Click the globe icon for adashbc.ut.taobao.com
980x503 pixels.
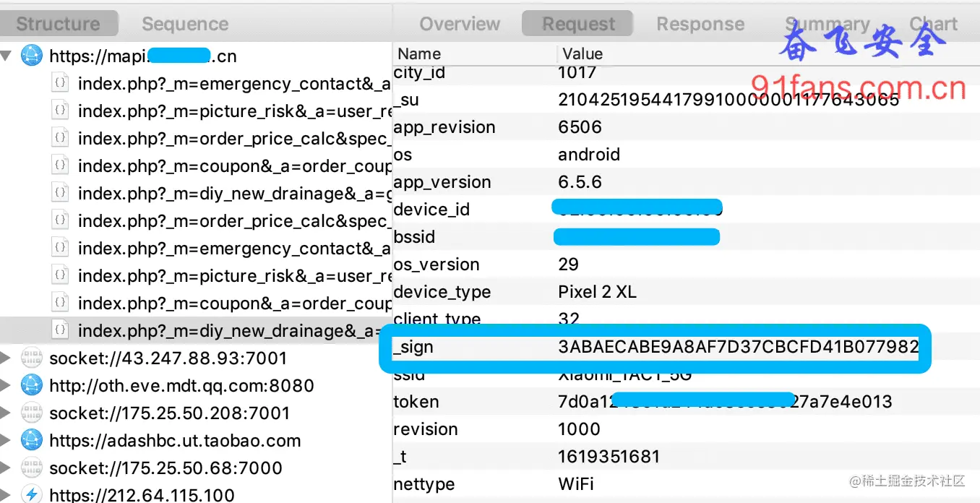click(31, 440)
